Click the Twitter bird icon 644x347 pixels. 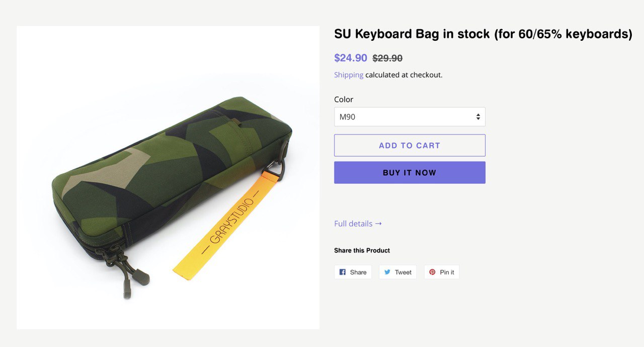coord(387,272)
